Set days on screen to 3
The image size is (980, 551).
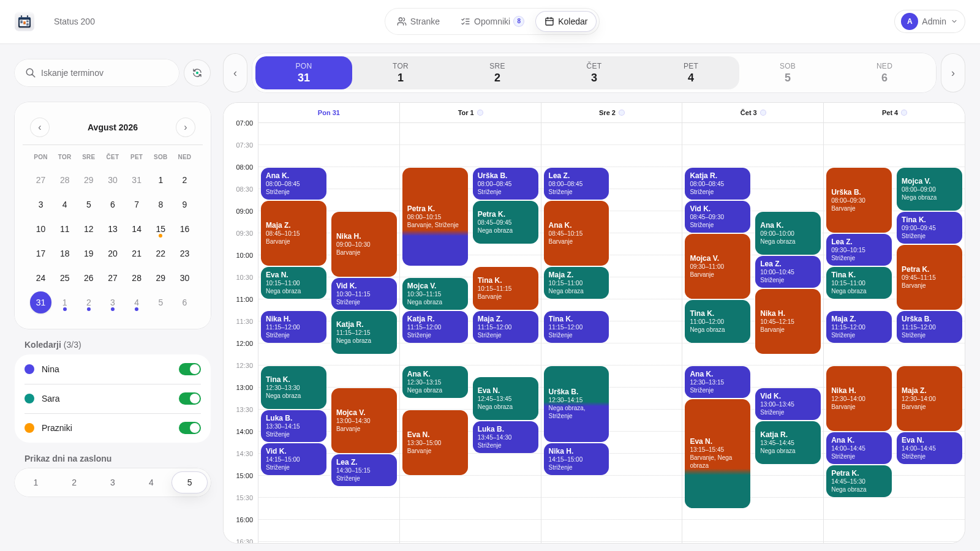tap(113, 482)
